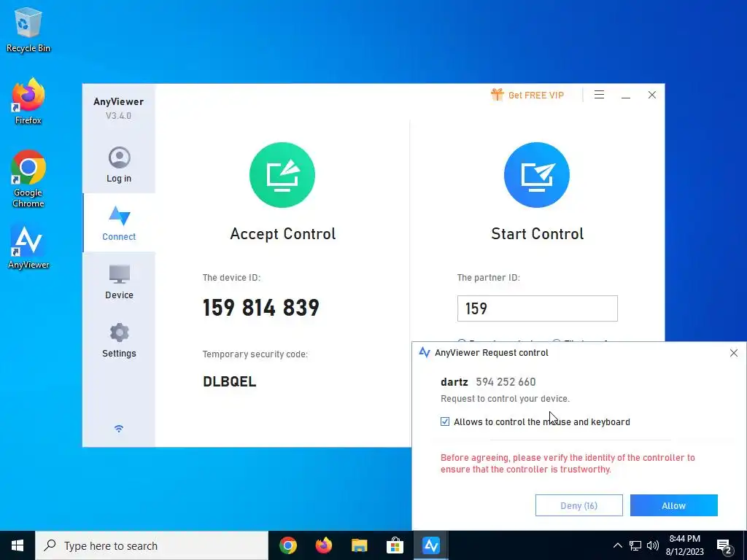Click the red verify identity warning text
The height and width of the screenshot is (560, 747).
point(568,463)
